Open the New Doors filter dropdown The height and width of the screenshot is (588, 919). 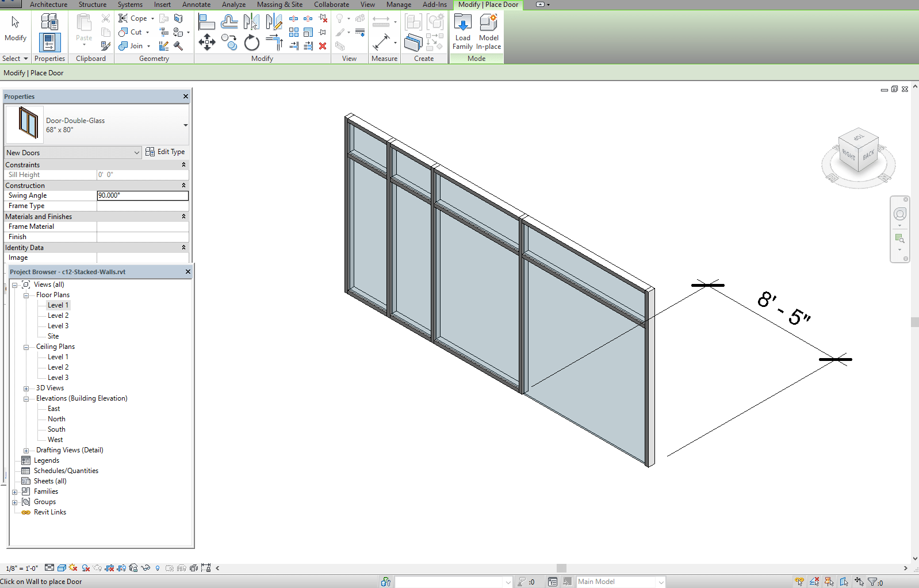(136, 153)
